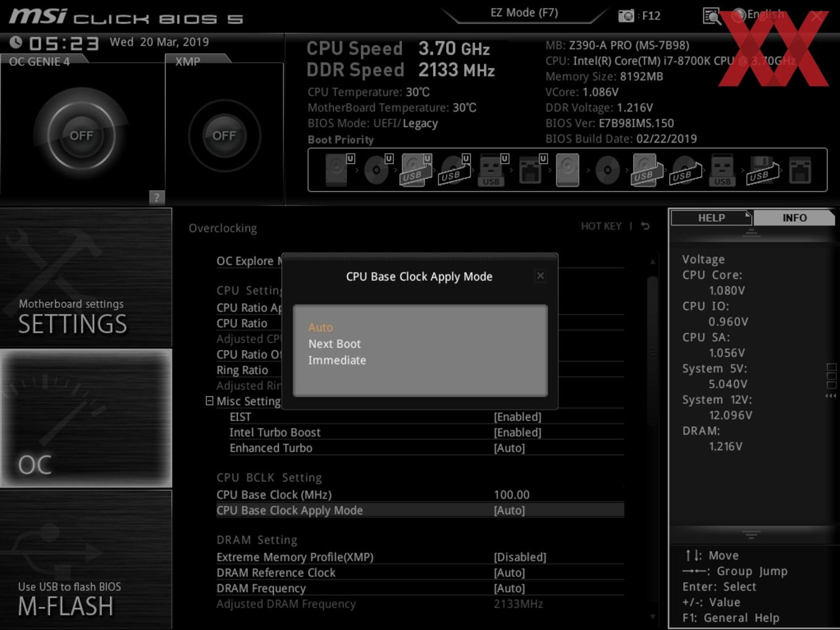840x630 pixels.
Task: Switch to the HELP tab
Action: [711, 218]
